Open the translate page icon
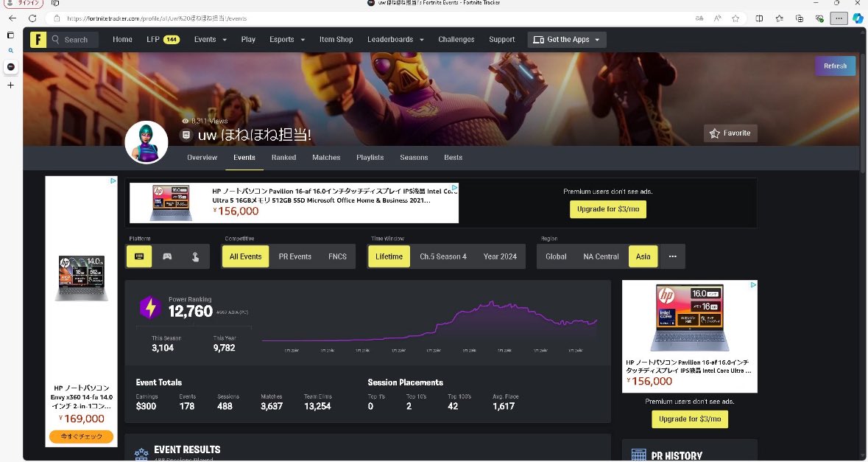The width and height of the screenshot is (868, 462). [699, 18]
